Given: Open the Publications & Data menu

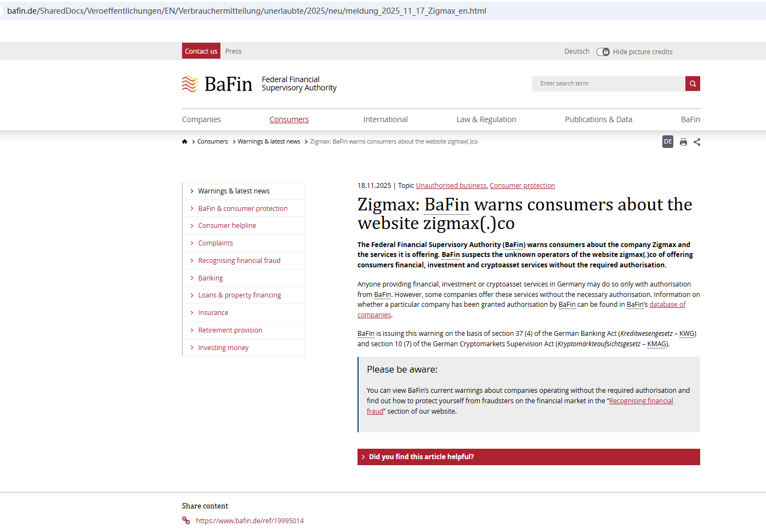Looking at the screenshot, I should pyautogui.click(x=599, y=119).
